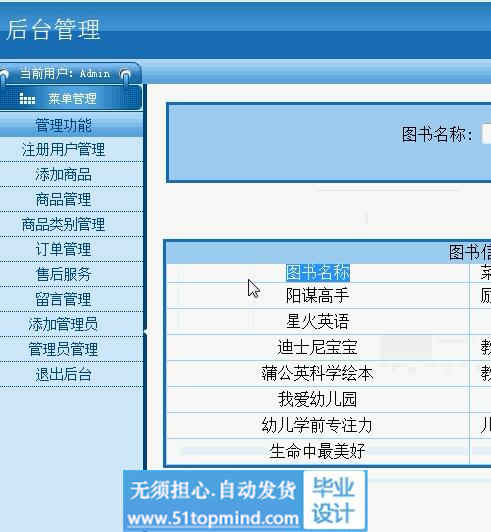Image resolution: width=491 pixels, height=532 pixels.
Task: Click the highlighted 图书名称 column header
Action: click(318, 273)
